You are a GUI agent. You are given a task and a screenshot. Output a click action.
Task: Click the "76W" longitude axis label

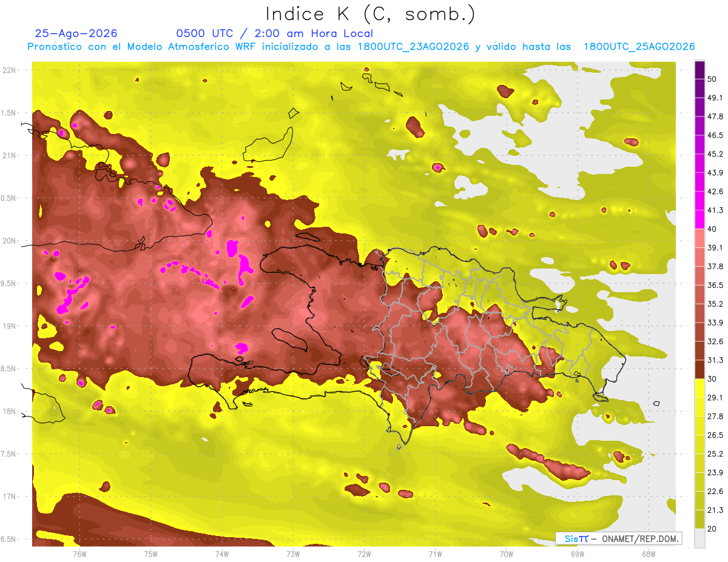pyautogui.click(x=79, y=554)
